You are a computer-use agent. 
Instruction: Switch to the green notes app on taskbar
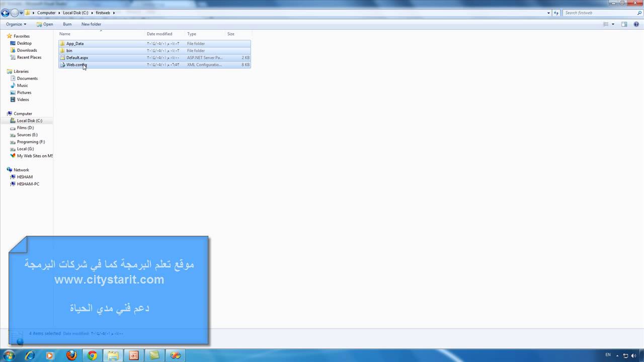pos(154,355)
